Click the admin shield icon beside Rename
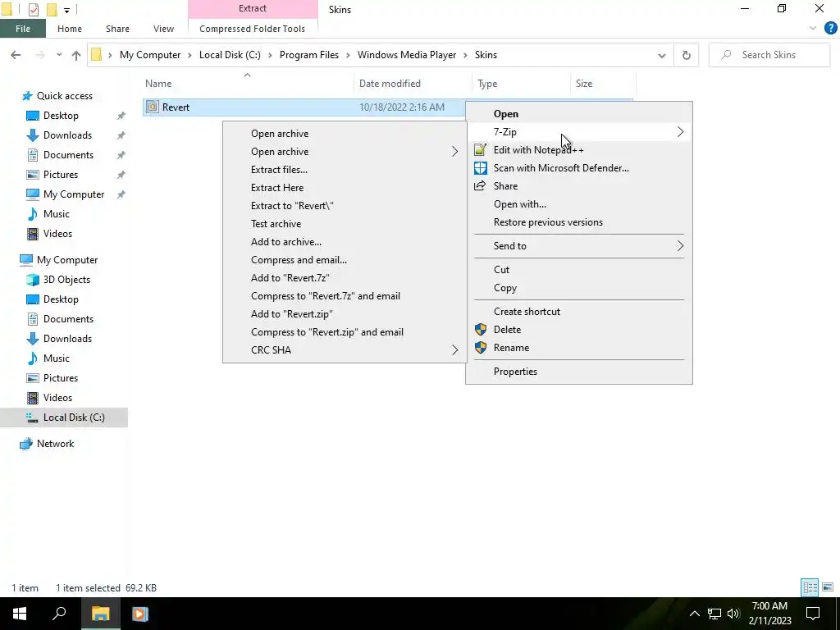The height and width of the screenshot is (630, 840). click(481, 348)
